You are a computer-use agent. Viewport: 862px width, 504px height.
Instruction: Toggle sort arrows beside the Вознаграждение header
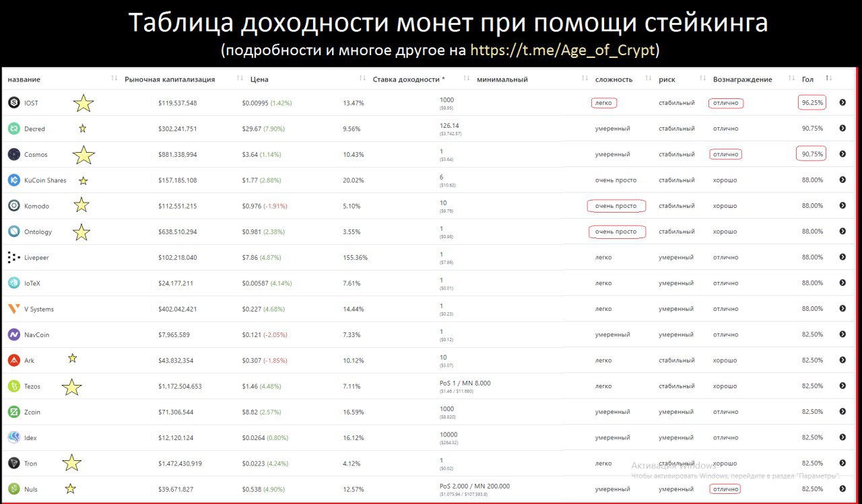pyautogui.click(x=793, y=79)
